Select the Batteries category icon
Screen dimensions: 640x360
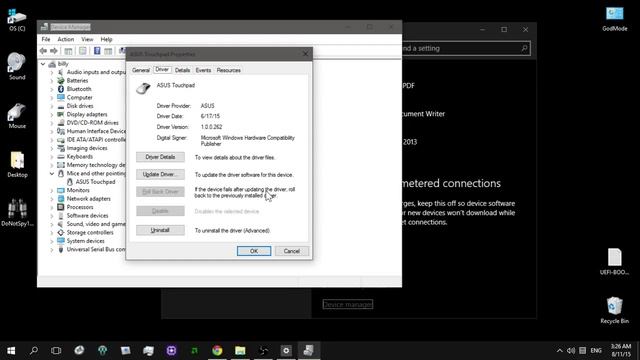[61, 80]
